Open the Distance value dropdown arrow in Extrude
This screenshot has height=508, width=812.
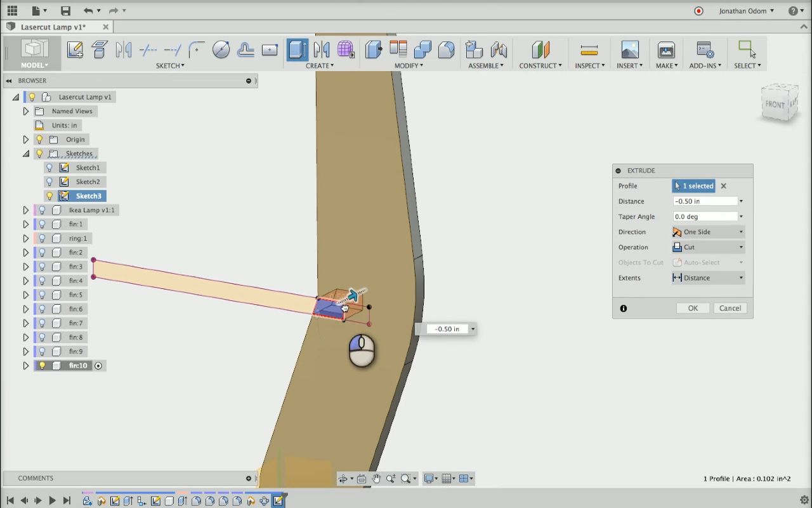click(741, 201)
